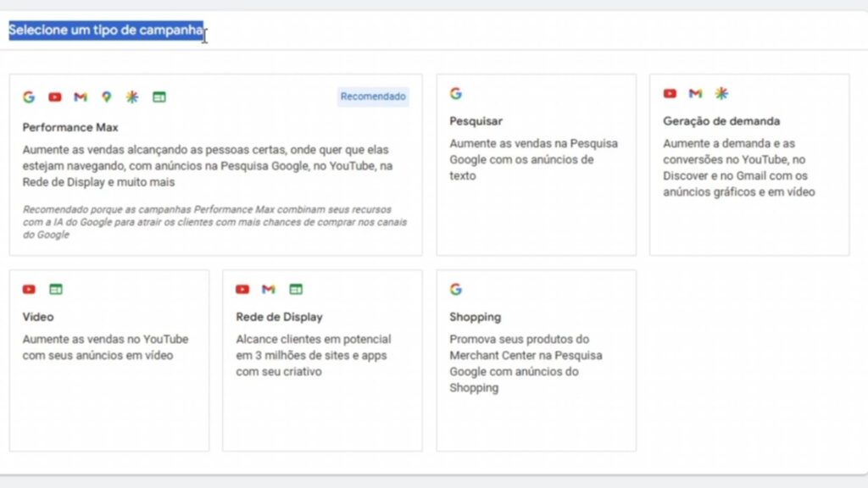Screen dimensions: 868x488
Task: Click the Recomendado badge
Action: click(x=373, y=97)
